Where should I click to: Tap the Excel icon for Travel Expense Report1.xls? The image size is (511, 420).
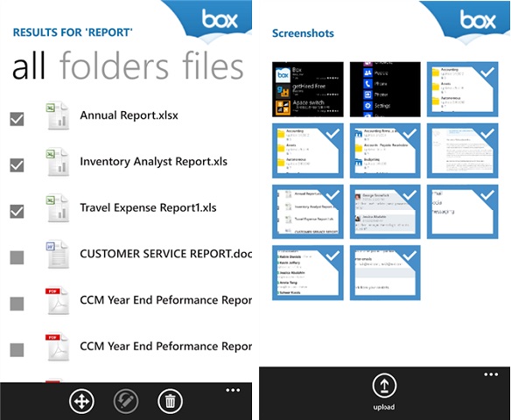click(57, 208)
